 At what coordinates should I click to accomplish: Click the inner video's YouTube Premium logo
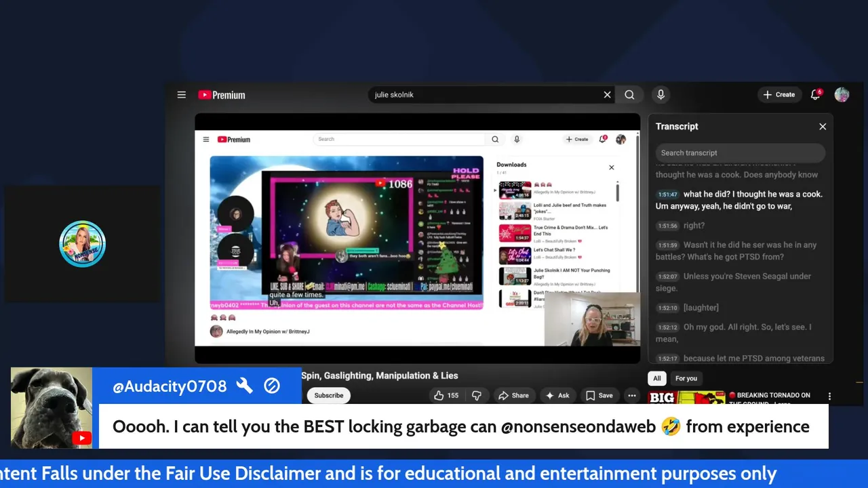(234, 140)
